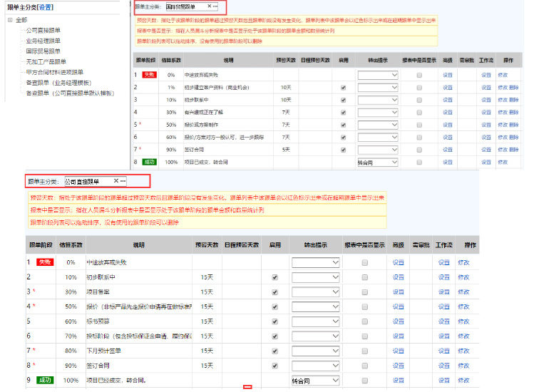Check 报表中是否显示 for the 项目备案 row
534x392 pixels.
pos(365,292)
